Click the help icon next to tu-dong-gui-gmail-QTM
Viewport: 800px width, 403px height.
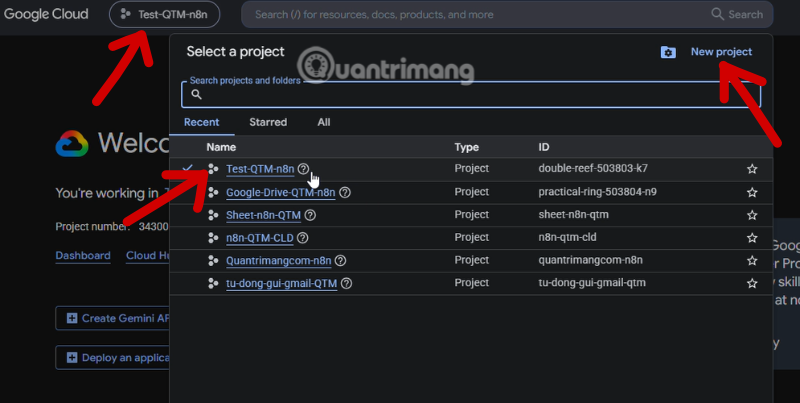coord(346,283)
